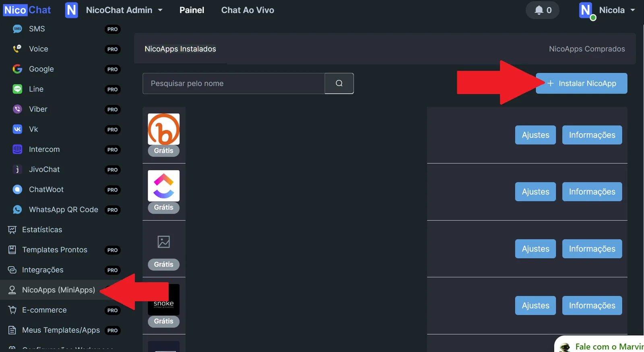Open the Line messenger icon
The image size is (644, 352).
(17, 89)
